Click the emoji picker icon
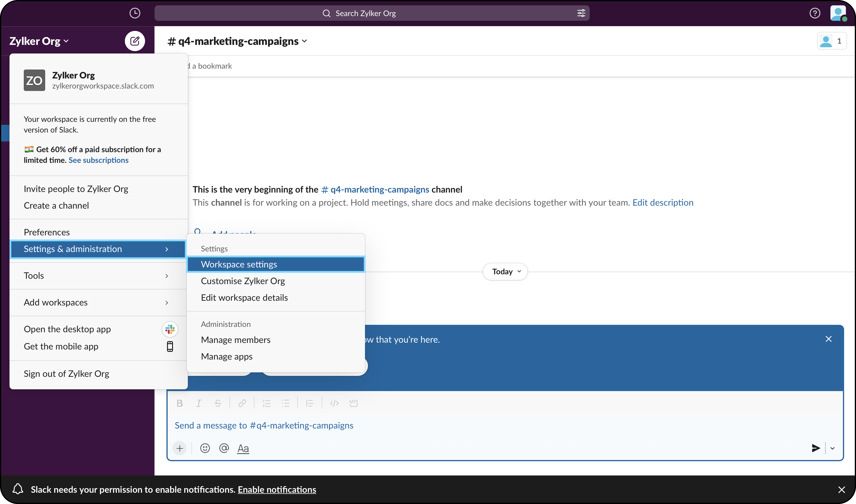 205,448
